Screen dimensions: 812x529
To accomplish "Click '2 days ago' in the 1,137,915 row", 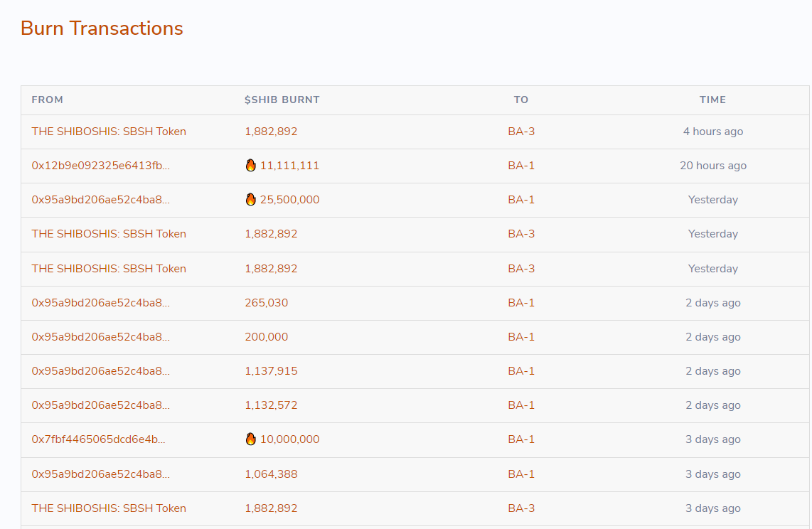I will [712, 371].
